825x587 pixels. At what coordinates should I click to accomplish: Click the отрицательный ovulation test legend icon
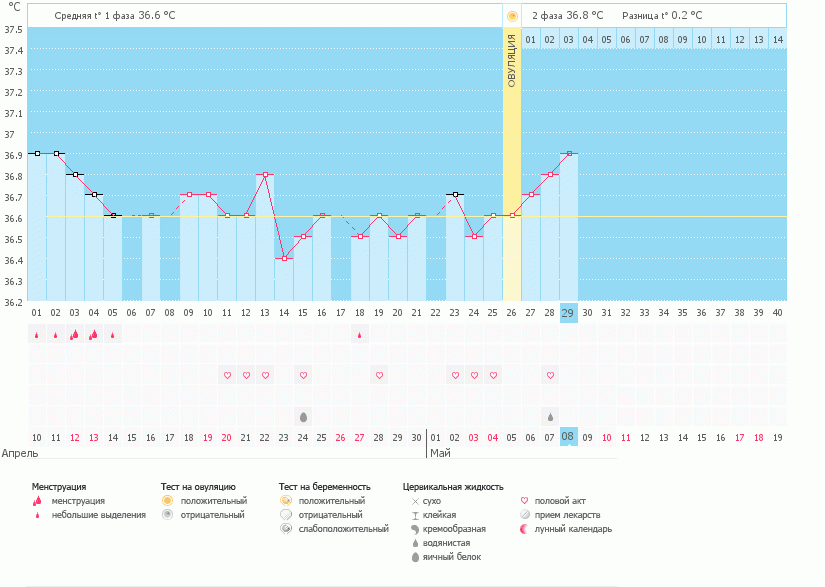(168, 515)
